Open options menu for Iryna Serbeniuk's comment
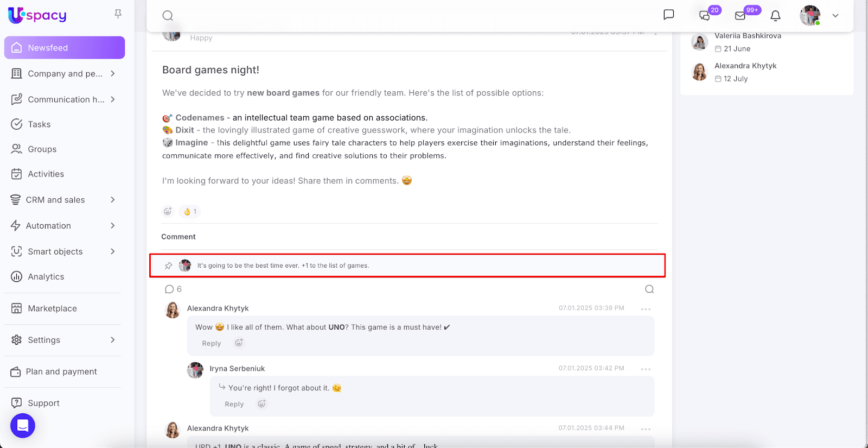 pos(646,369)
